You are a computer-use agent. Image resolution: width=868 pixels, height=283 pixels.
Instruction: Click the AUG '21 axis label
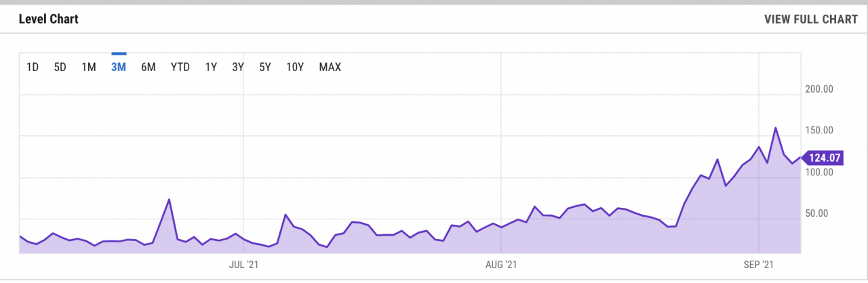click(502, 264)
